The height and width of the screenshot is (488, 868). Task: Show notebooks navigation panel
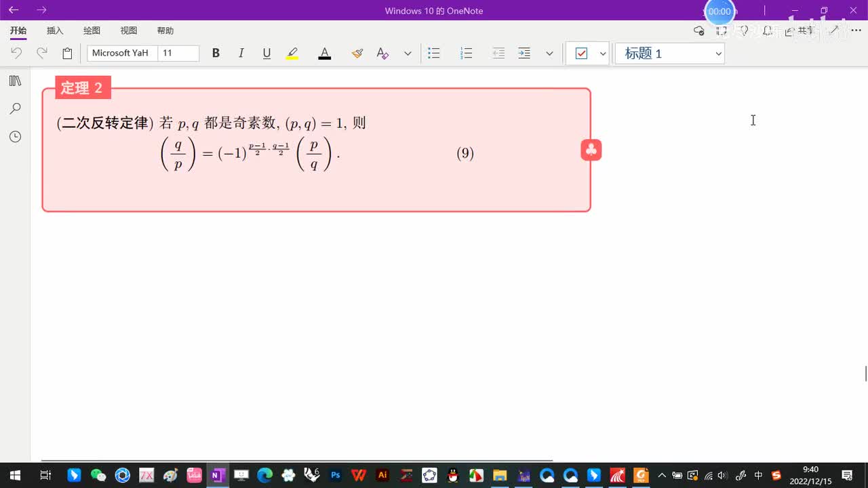(15, 81)
